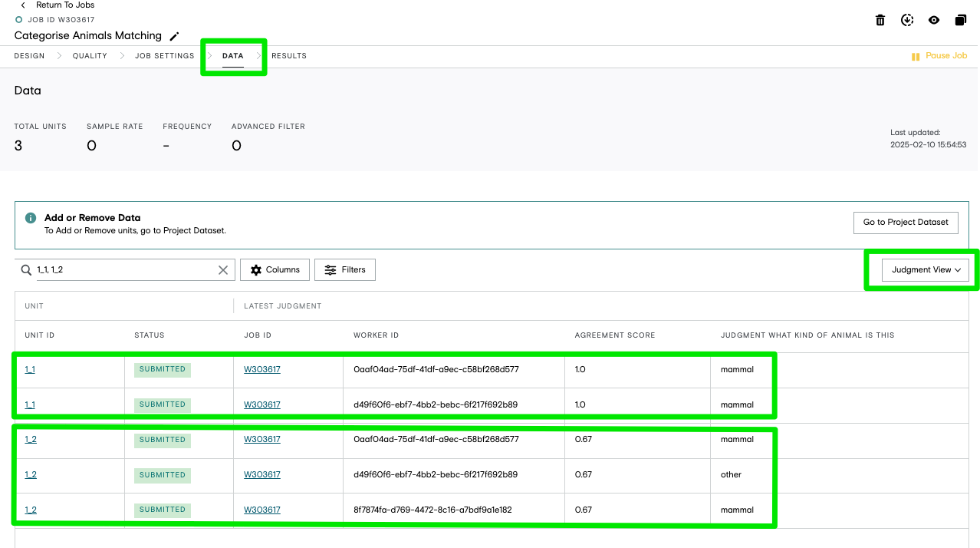Open the Filters button

345,270
